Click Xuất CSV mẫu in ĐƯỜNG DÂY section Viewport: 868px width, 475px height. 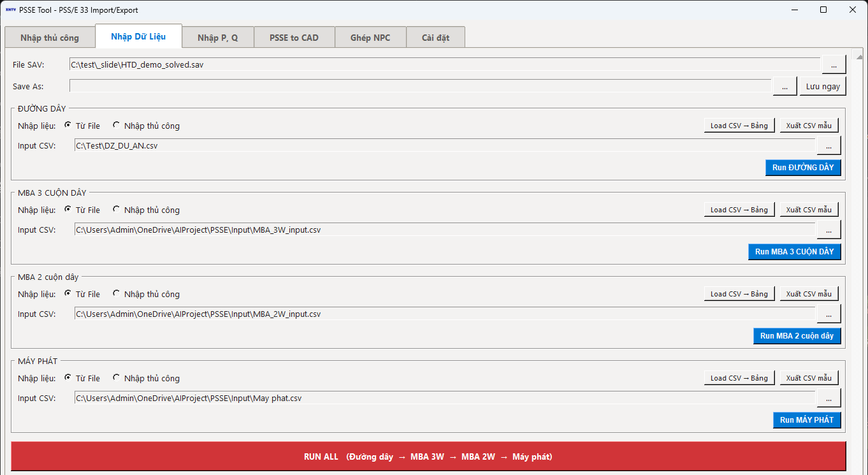click(x=809, y=126)
